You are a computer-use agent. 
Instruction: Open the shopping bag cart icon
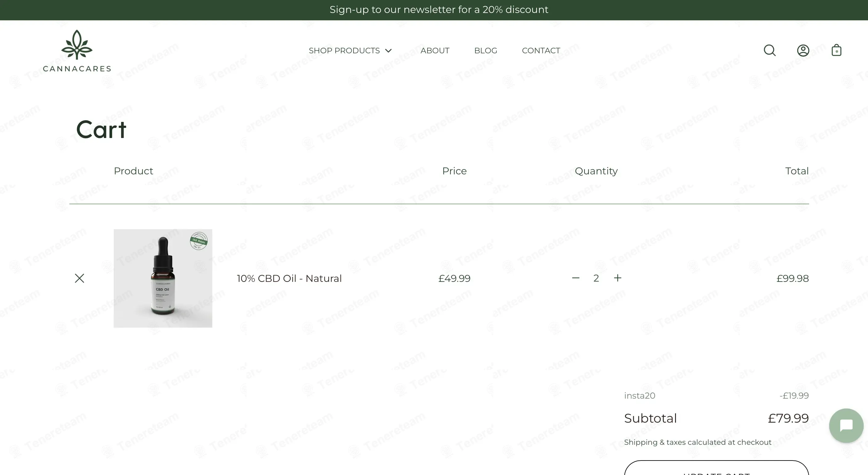836,51
